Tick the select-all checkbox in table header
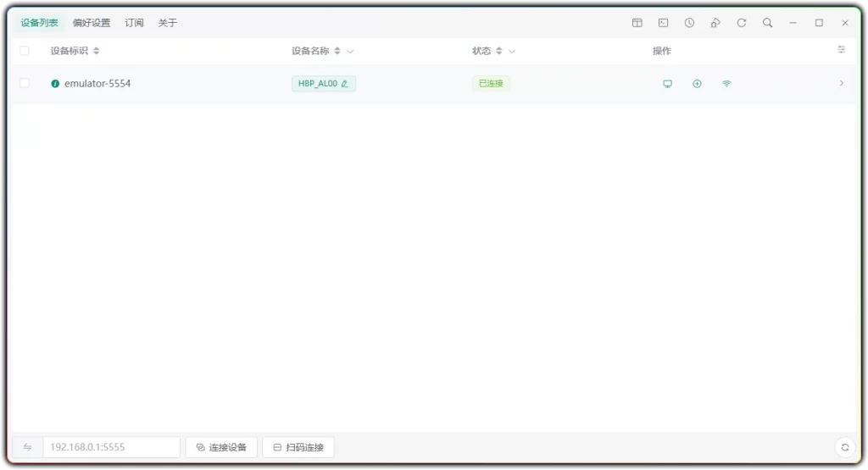868x470 pixels. [25, 51]
